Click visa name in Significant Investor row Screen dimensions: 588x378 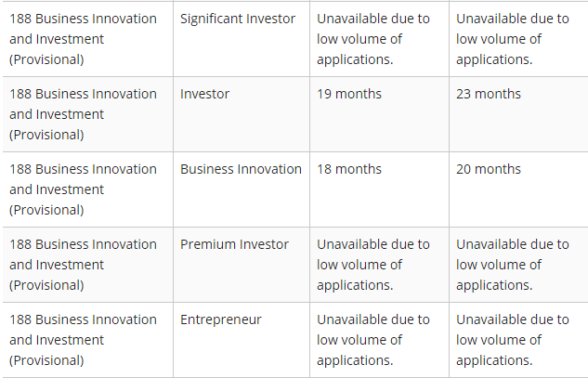tap(83, 39)
